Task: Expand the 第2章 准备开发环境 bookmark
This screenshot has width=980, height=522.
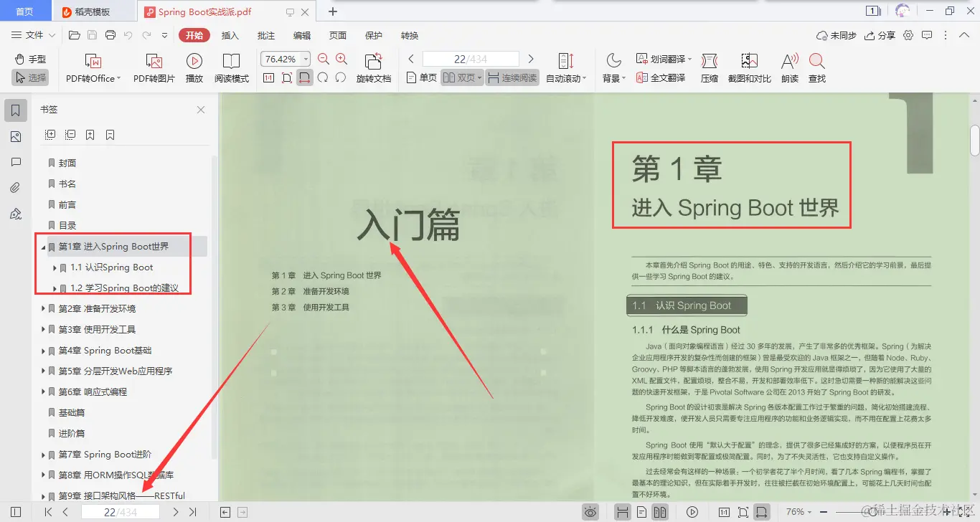Action: (42, 308)
